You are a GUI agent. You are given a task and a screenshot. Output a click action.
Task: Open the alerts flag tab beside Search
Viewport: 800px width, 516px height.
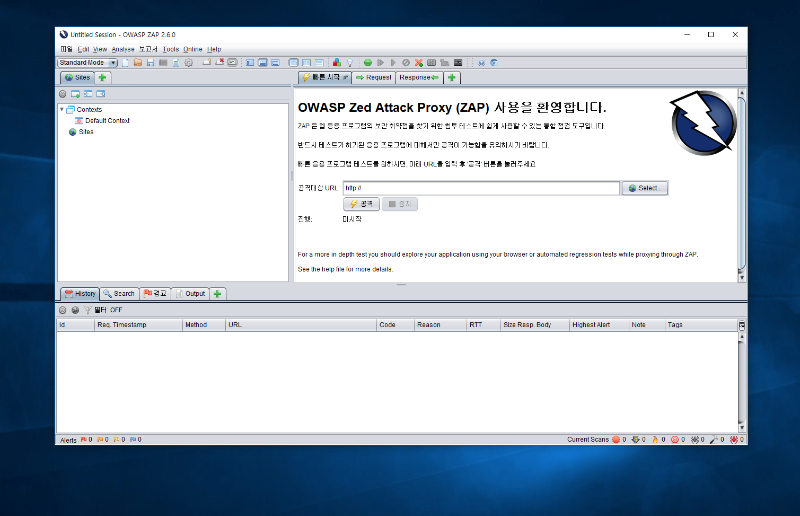click(x=155, y=294)
